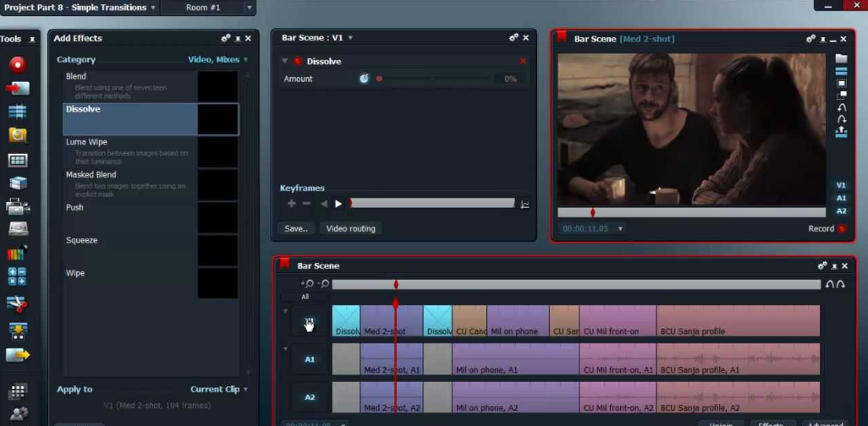Select Blend in the effects list
This screenshot has width=868, height=426.
151,85
